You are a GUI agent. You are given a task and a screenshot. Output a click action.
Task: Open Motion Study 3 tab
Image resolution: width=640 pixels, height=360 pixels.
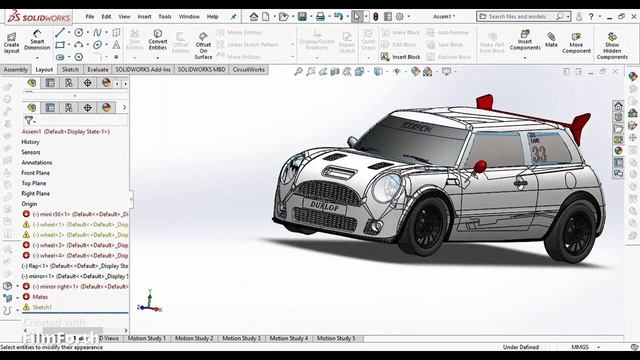click(x=241, y=338)
